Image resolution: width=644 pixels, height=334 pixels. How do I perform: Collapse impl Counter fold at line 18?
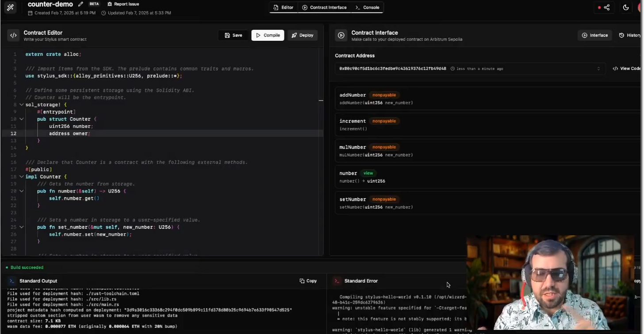click(x=21, y=177)
